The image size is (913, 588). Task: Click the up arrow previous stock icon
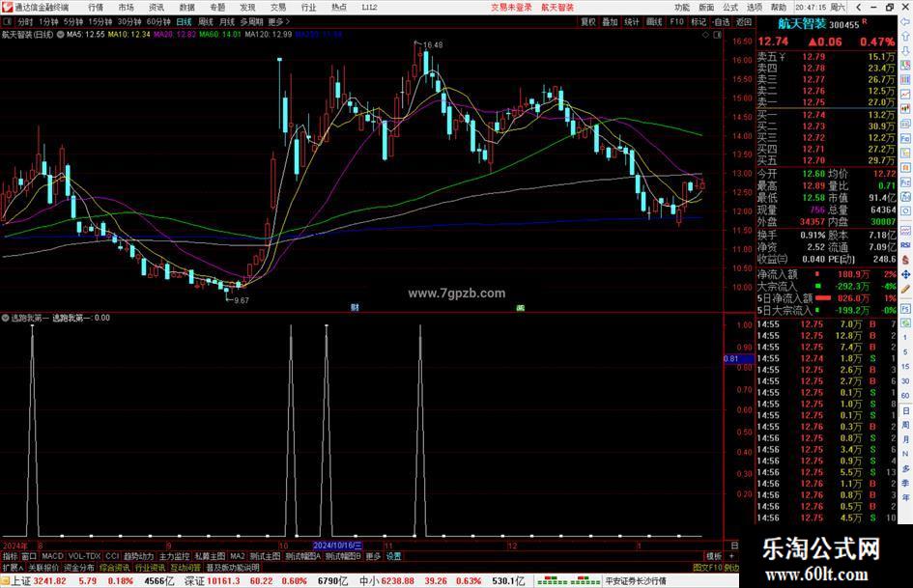905,37
